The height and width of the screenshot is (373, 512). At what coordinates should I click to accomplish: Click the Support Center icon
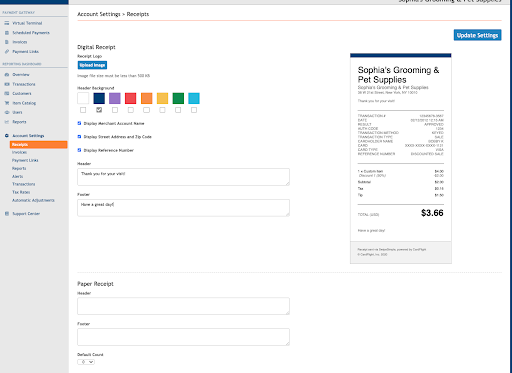(x=7, y=214)
